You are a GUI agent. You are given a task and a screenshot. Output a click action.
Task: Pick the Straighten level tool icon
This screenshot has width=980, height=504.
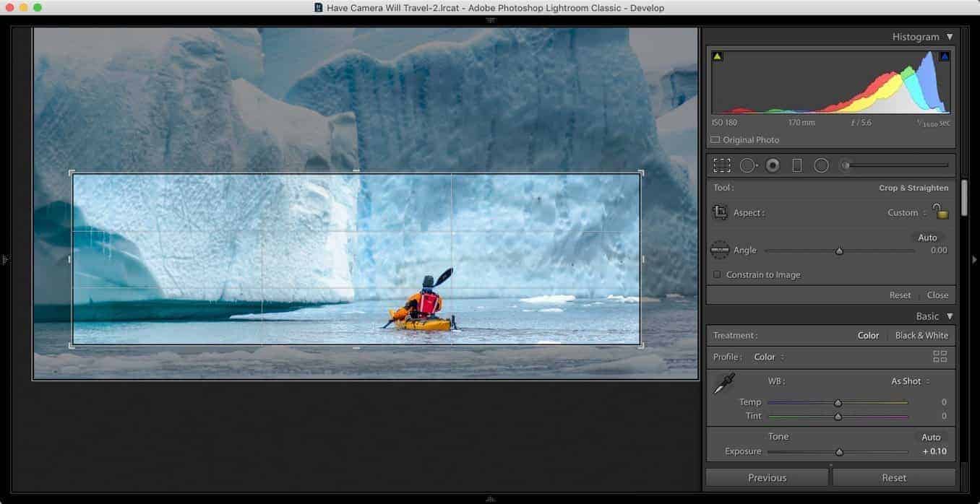(x=720, y=250)
